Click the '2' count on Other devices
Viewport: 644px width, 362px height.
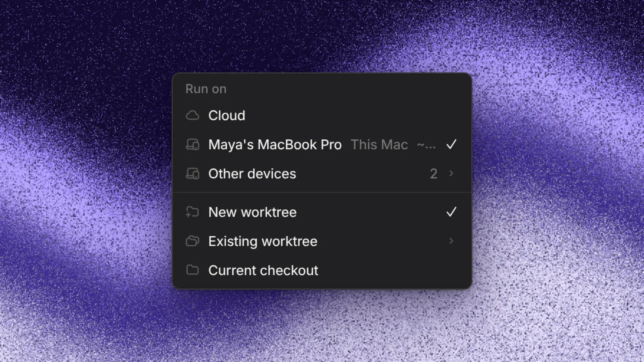434,174
